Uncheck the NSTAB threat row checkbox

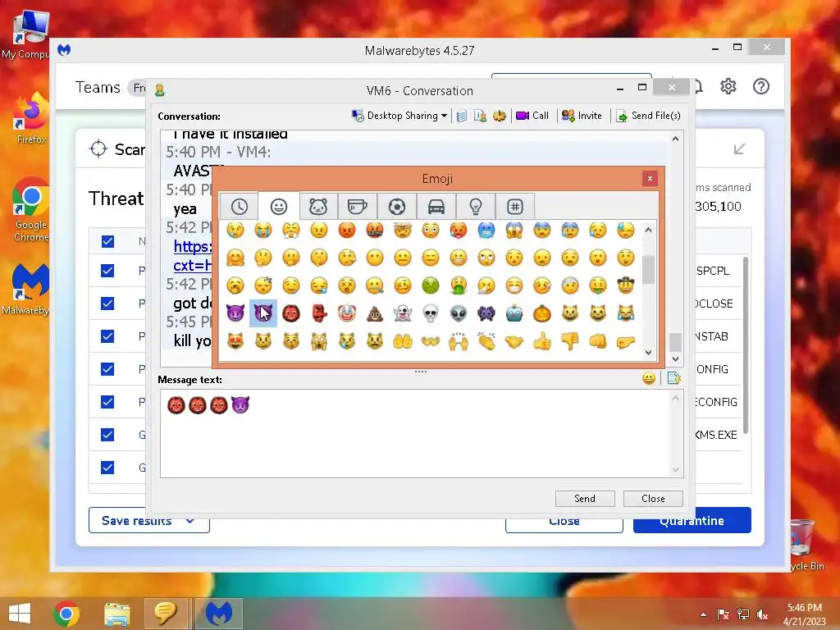(107, 336)
